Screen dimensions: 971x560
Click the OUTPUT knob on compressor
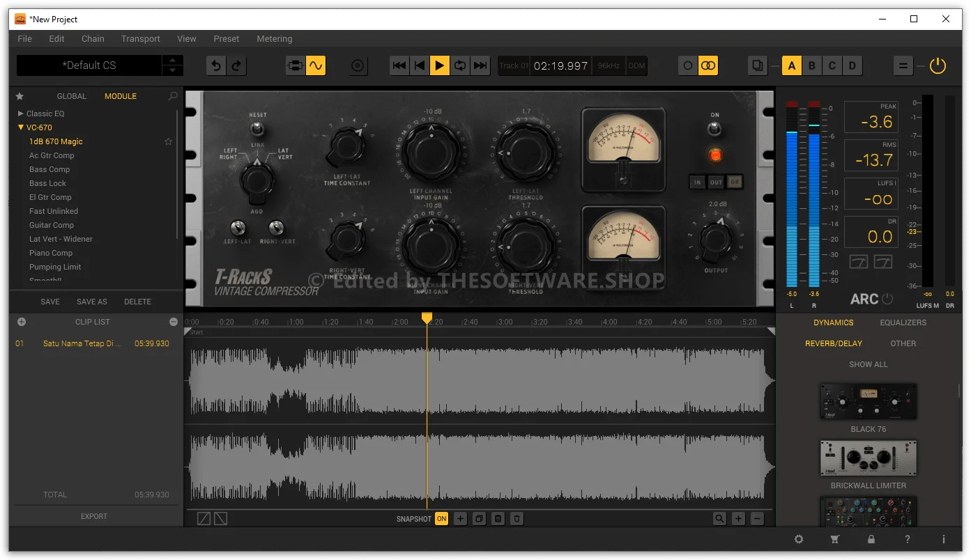point(714,238)
